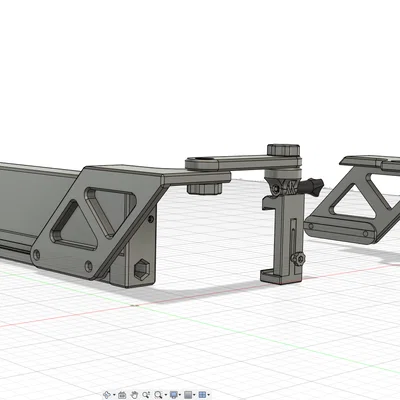Image resolution: width=400 pixels, height=400 pixels.
Task: Expand the Grid and Snaps dropdown arrow
Action: coord(194,395)
